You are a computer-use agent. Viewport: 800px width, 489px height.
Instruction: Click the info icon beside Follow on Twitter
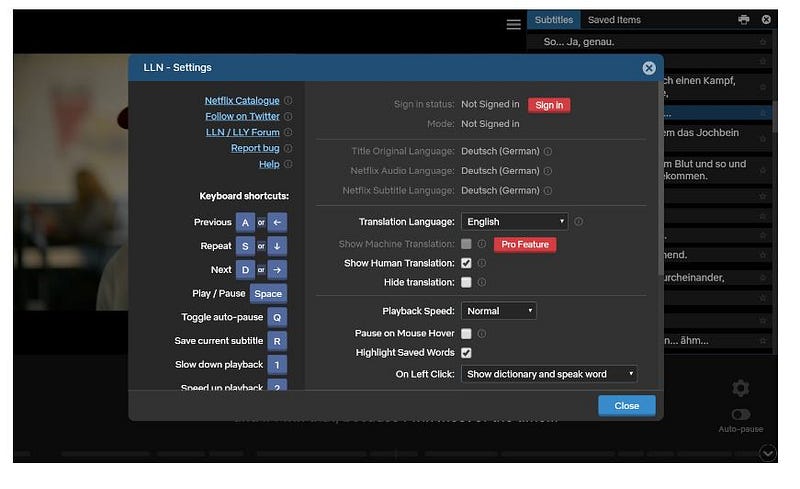(288, 116)
